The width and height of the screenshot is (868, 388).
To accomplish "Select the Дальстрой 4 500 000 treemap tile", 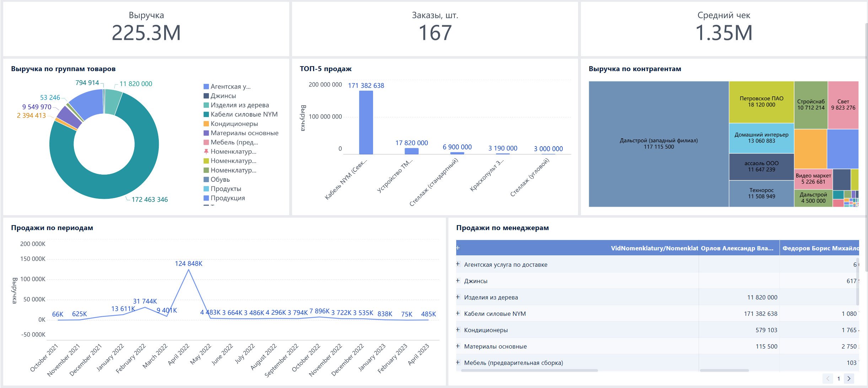I will (813, 198).
